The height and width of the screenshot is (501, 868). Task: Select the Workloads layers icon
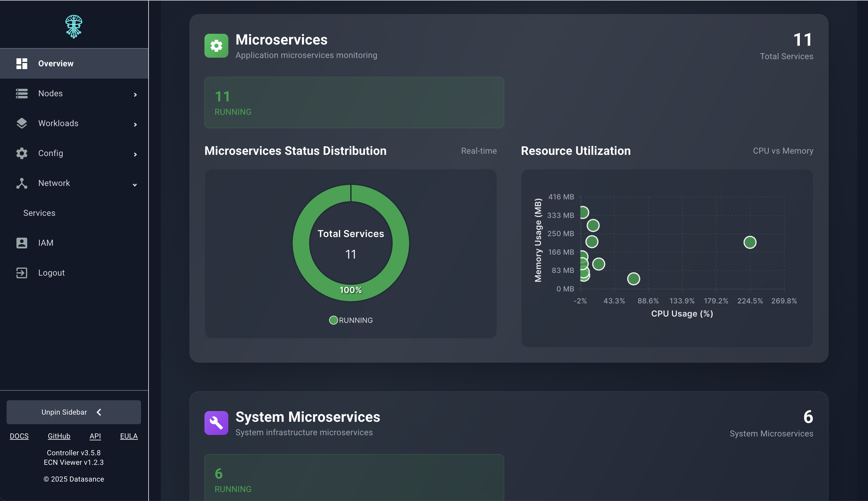(x=22, y=123)
